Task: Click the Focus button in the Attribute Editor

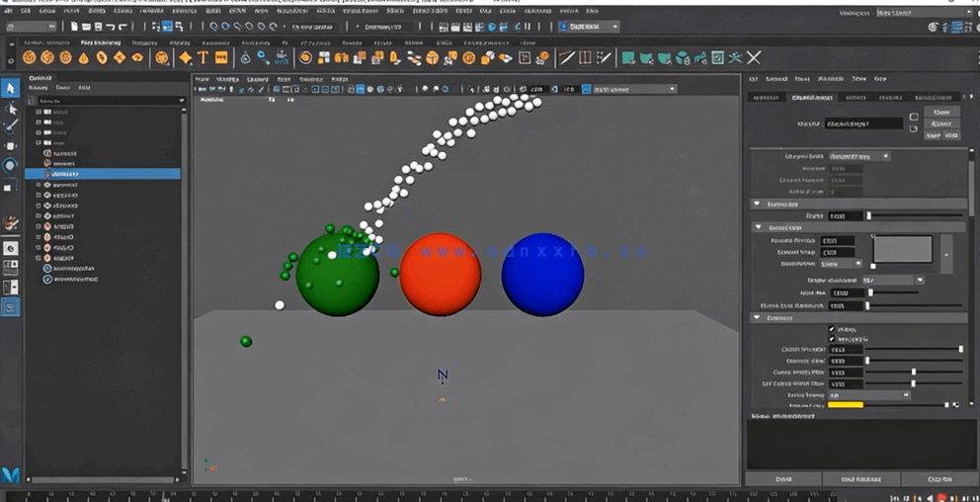Action: click(941, 112)
